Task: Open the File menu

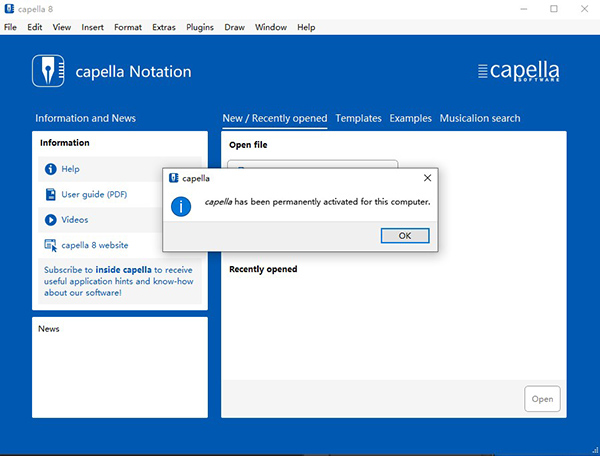Action: pyautogui.click(x=10, y=27)
